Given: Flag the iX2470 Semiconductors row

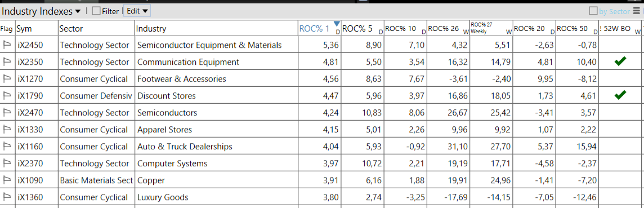Looking at the screenshot, I should (x=7, y=112).
